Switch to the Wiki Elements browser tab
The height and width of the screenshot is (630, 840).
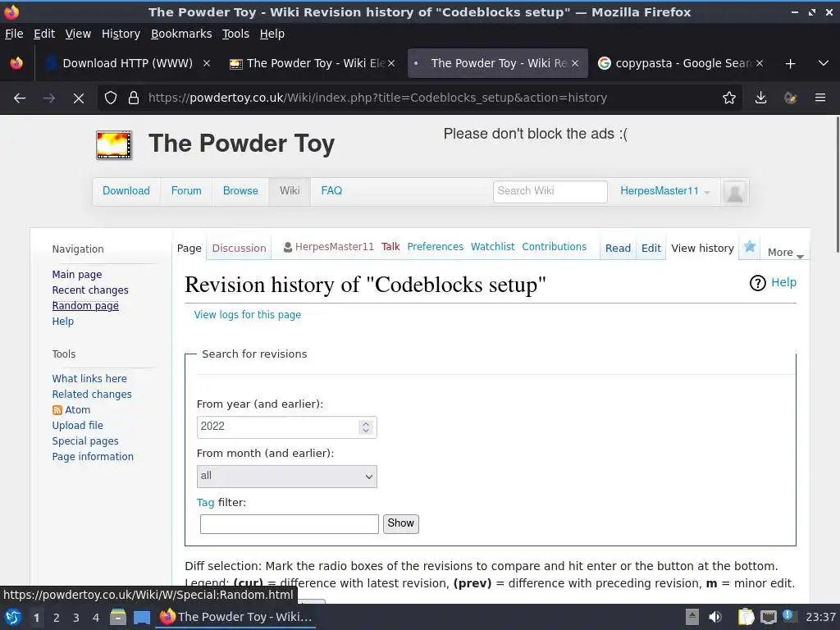tap(313, 63)
